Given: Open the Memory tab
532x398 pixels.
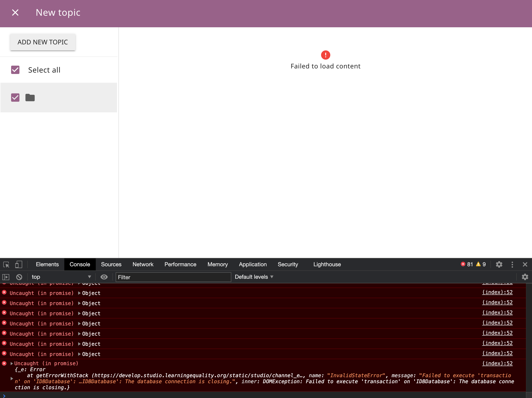Looking at the screenshot, I should click(x=217, y=264).
